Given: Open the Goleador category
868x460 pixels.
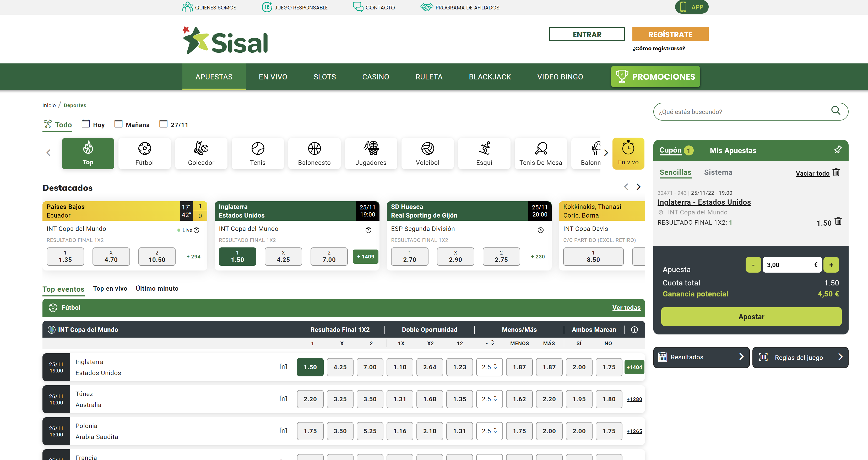Looking at the screenshot, I should pyautogui.click(x=201, y=153).
